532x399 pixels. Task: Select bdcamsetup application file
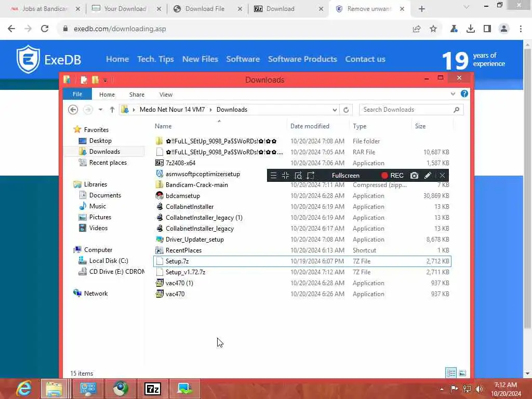pyautogui.click(x=302, y=196)
